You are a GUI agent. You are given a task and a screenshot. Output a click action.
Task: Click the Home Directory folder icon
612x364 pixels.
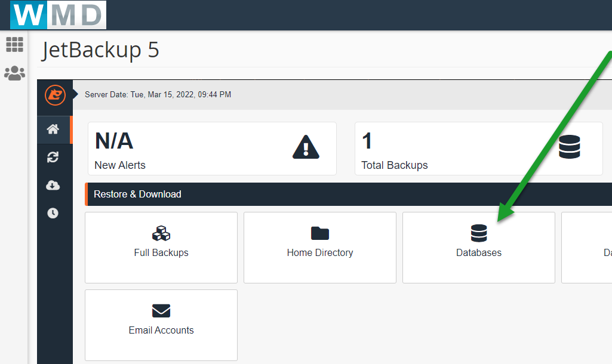[x=320, y=233]
